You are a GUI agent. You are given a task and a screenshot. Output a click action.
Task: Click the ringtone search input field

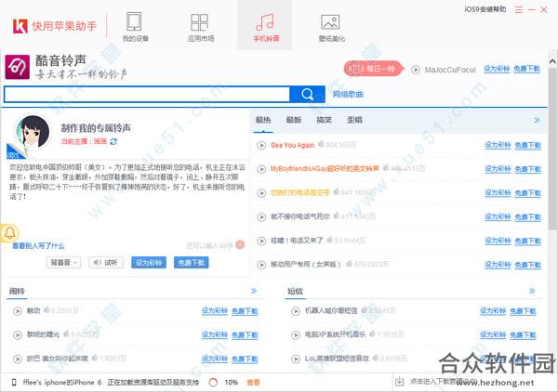point(147,94)
